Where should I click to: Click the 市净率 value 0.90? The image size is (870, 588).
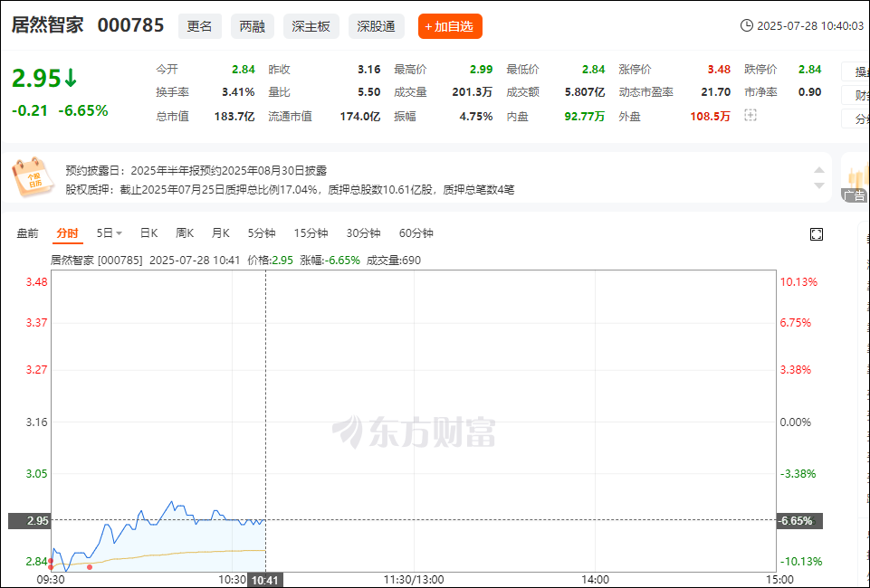[x=809, y=92]
